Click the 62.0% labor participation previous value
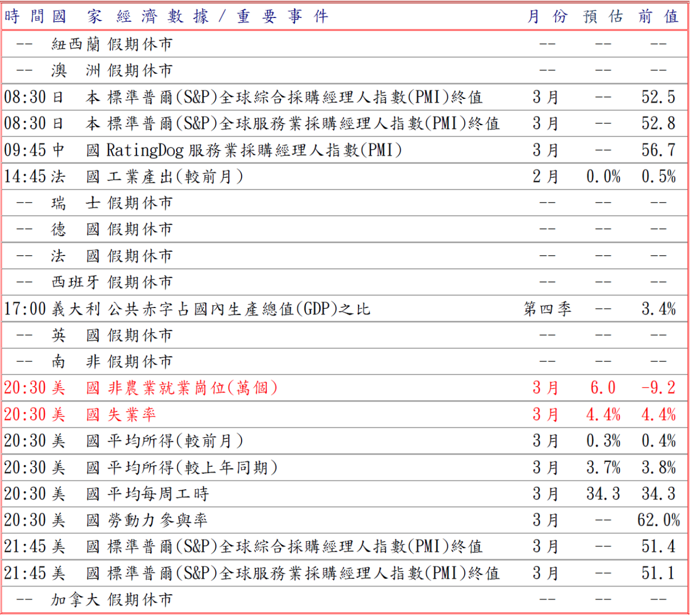 (658, 520)
